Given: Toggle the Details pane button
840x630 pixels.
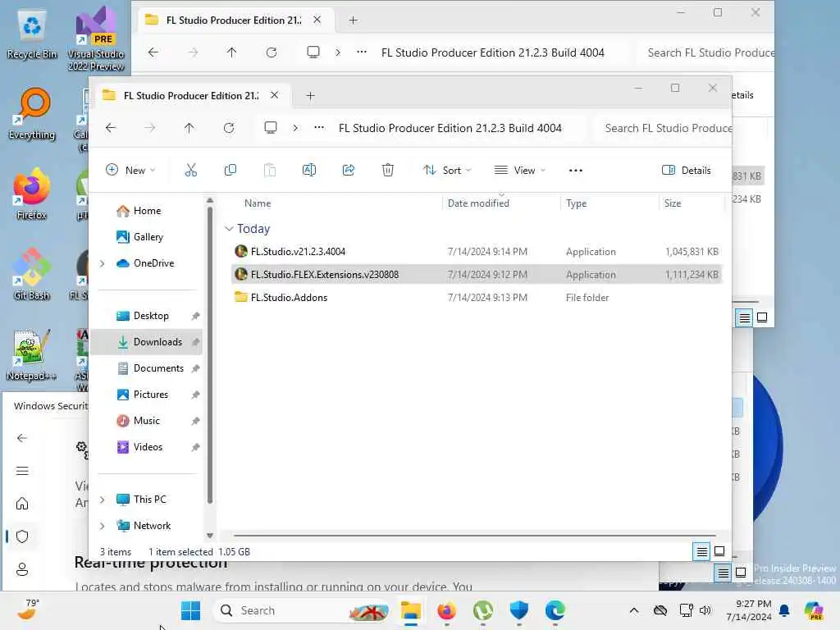Looking at the screenshot, I should [687, 171].
